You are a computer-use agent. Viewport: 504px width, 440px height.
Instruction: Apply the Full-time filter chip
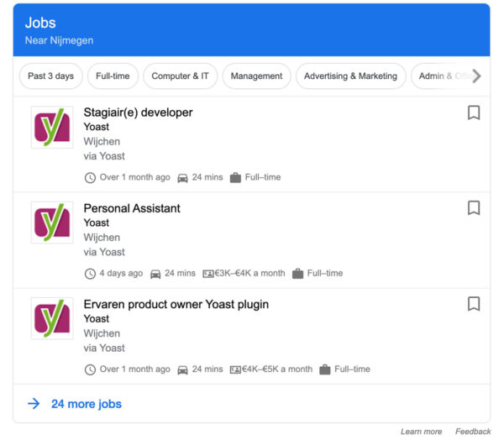tap(113, 76)
